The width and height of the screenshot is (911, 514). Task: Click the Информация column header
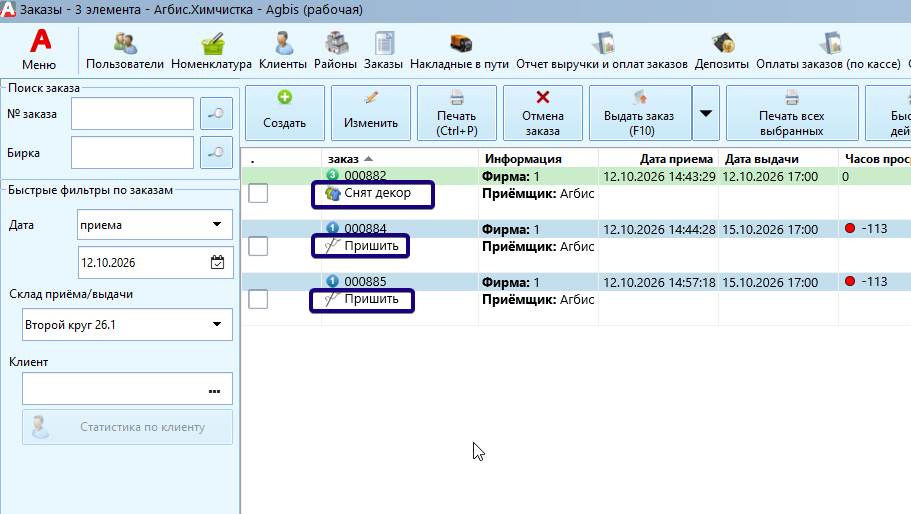[x=523, y=159]
